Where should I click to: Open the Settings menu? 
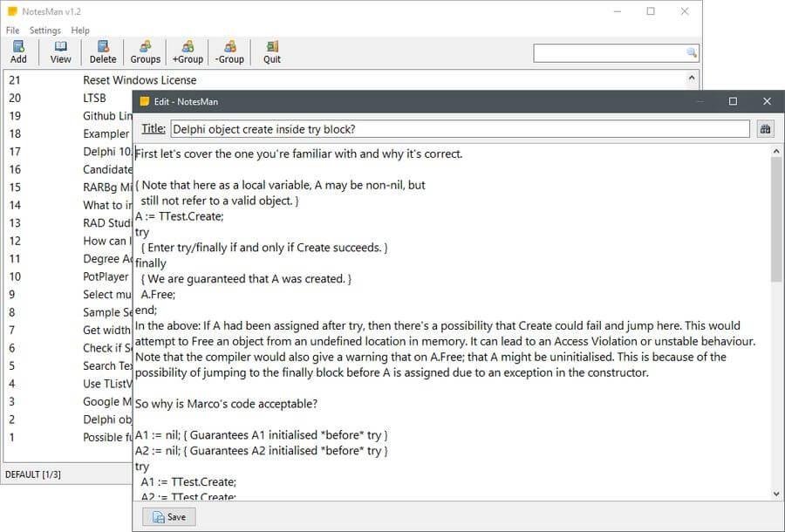[45, 30]
